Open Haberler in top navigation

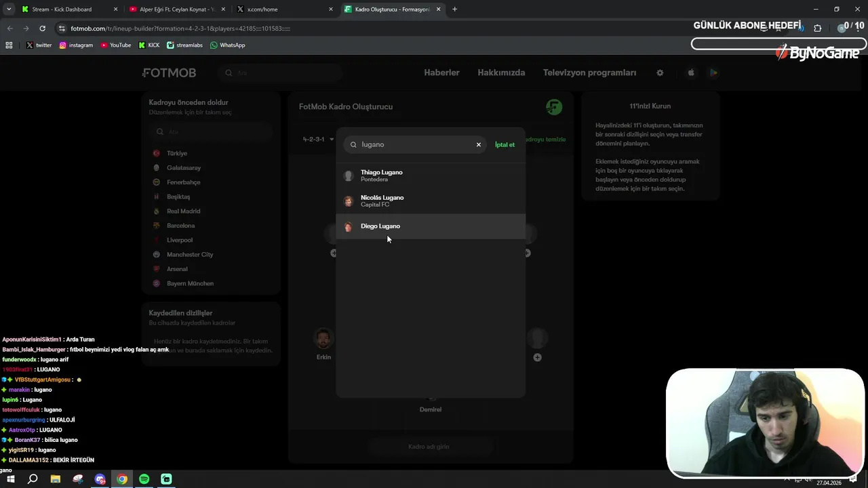pyautogui.click(x=441, y=73)
